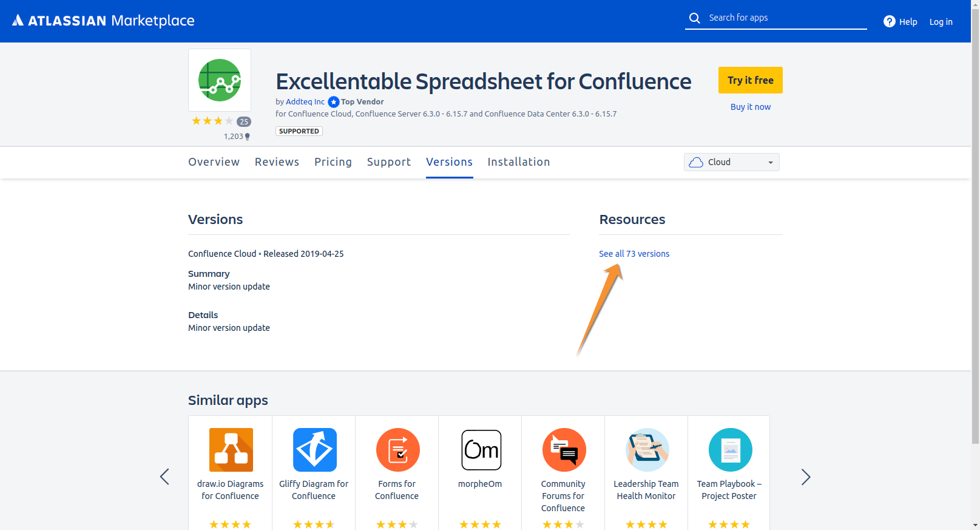The height and width of the screenshot is (530, 980).
Task: Open the Addteq Inc vendor link
Action: pyautogui.click(x=305, y=102)
